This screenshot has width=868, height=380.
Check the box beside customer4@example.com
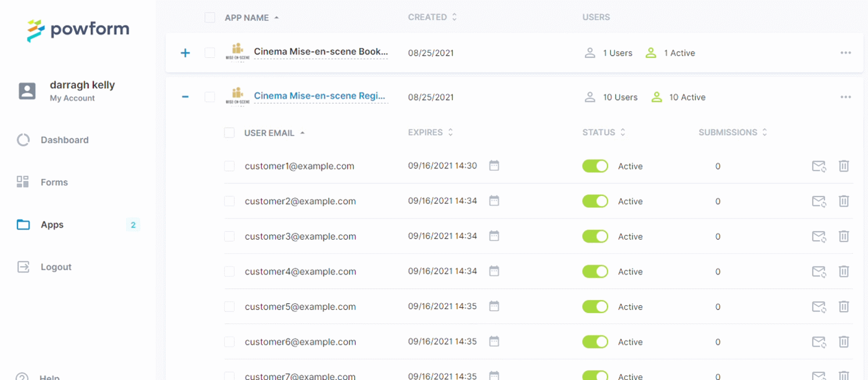tap(229, 271)
